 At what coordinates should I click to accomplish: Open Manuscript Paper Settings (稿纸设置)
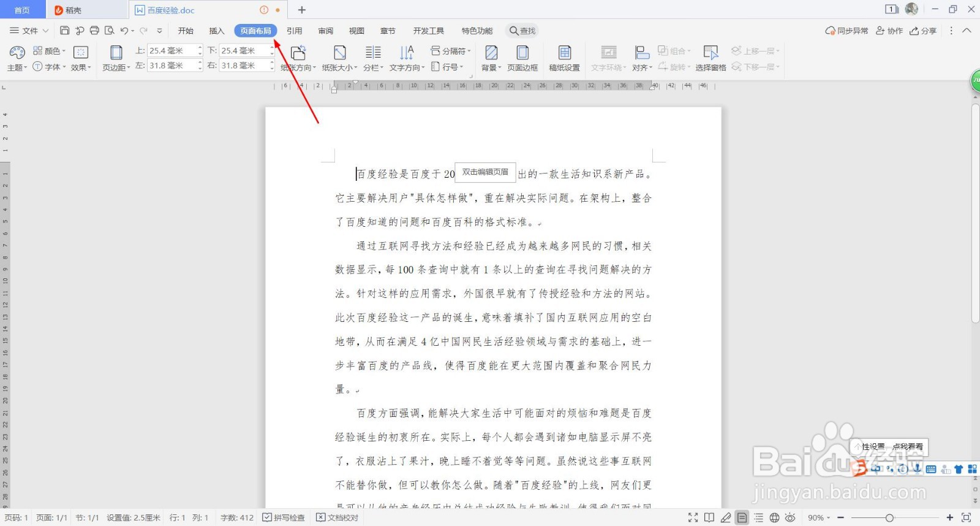point(565,58)
